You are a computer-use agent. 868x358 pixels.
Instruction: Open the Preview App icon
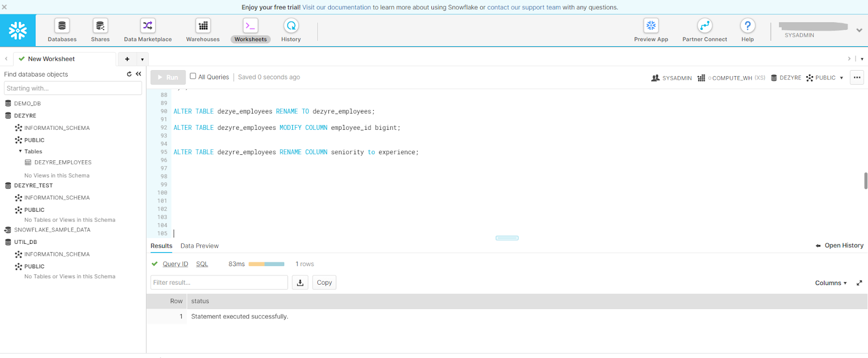click(651, 26)
